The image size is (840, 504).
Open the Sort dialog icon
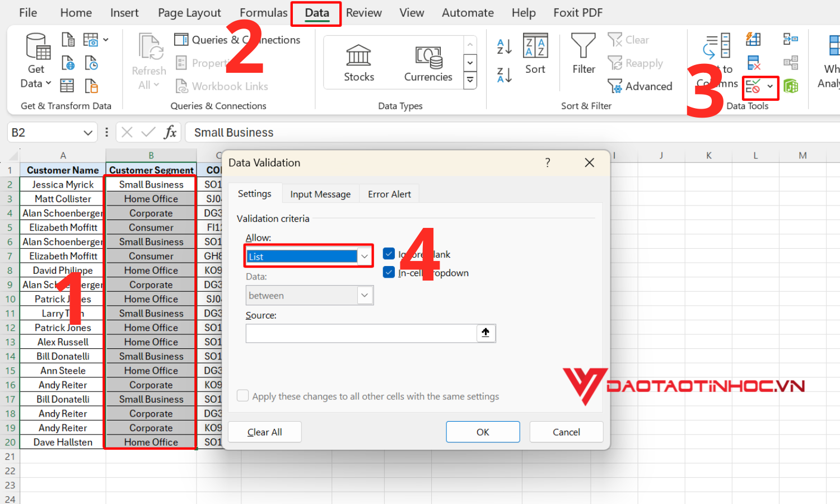(535, 54)
